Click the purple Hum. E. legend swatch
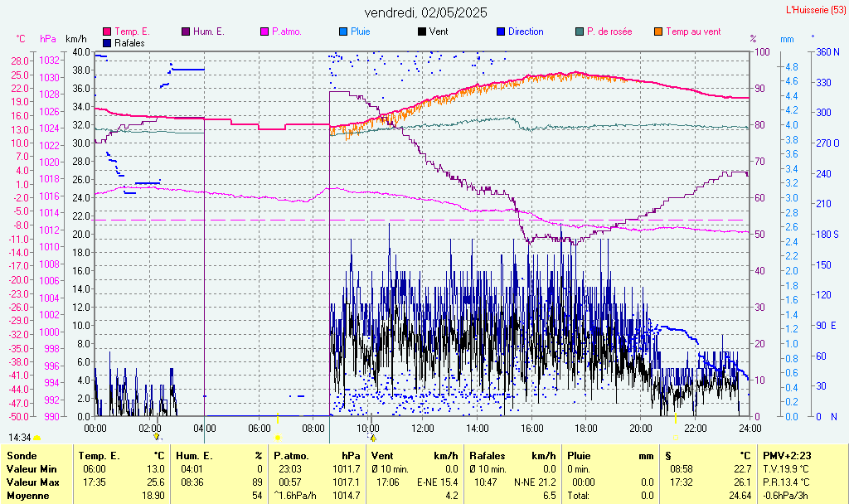This screenshot has width=849, height=504. [186, 32]
